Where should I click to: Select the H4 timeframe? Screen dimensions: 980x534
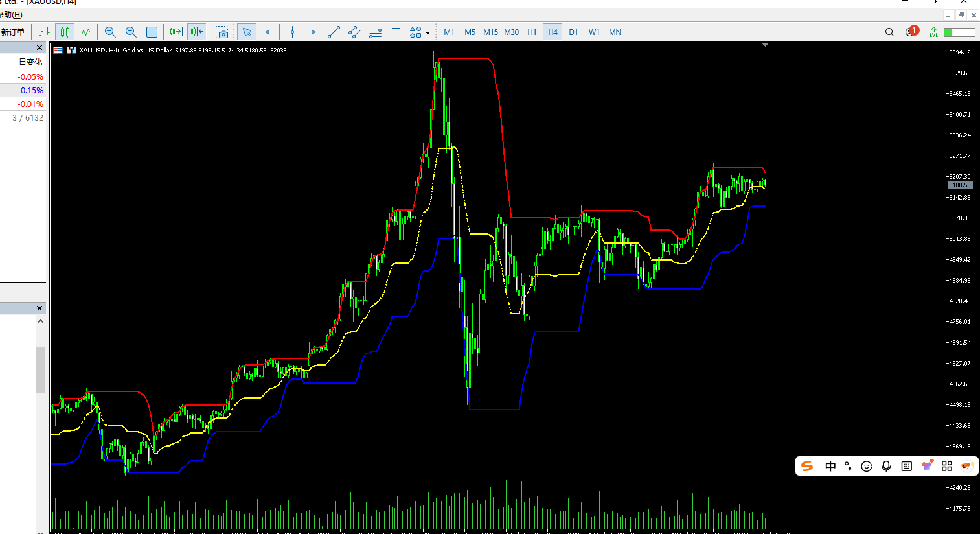tap(553, 32)
